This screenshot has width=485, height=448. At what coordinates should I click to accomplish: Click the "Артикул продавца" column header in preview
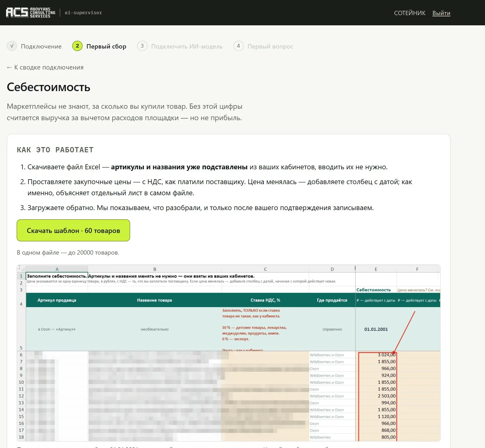57,300
